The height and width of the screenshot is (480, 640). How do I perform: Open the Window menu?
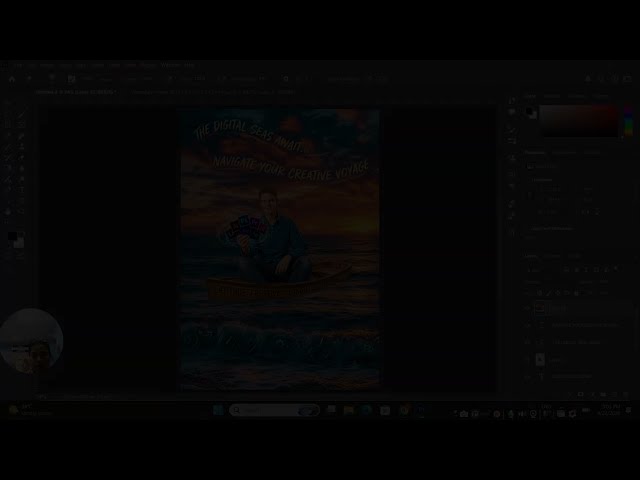pyautogui.click(x=171, y=65)
